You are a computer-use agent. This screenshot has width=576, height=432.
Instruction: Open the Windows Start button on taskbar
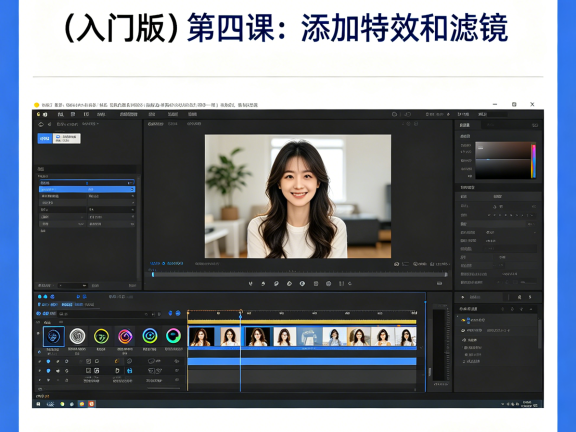coord(38,404)
